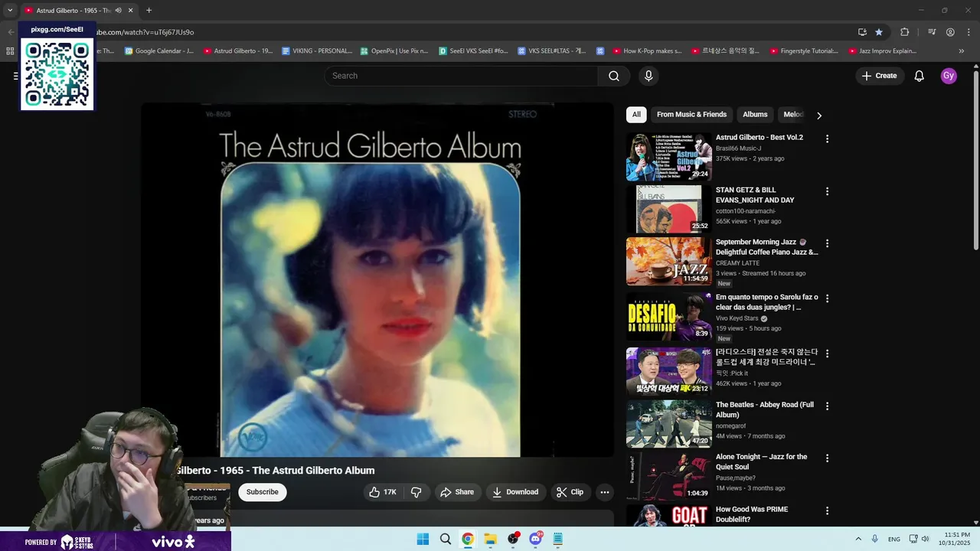Open File Explorer from taskbar
This screenshot has width=980, height=551.
click(x=490, y=539)
